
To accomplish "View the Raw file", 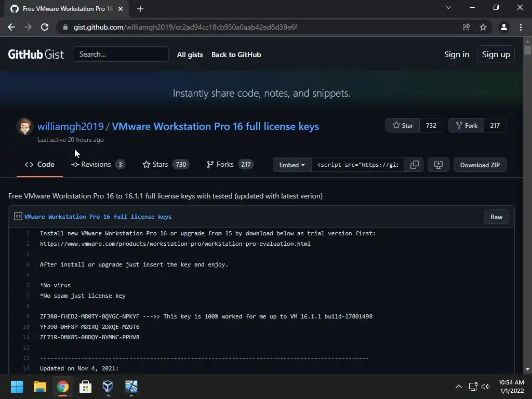I will click(496, 217).
